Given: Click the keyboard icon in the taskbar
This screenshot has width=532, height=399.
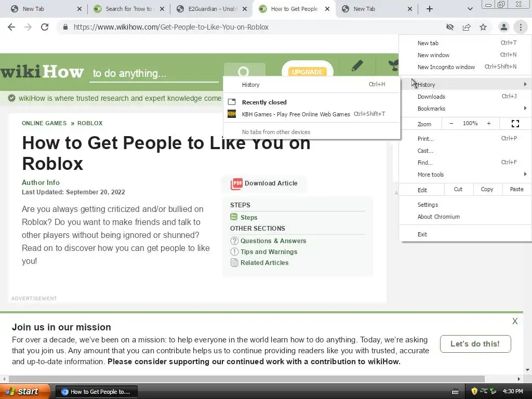Looking at the screenshot, I should point(455,392).
